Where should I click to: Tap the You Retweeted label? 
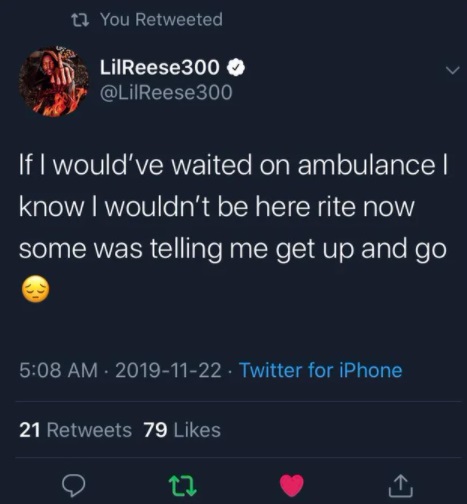coord(161,19)
